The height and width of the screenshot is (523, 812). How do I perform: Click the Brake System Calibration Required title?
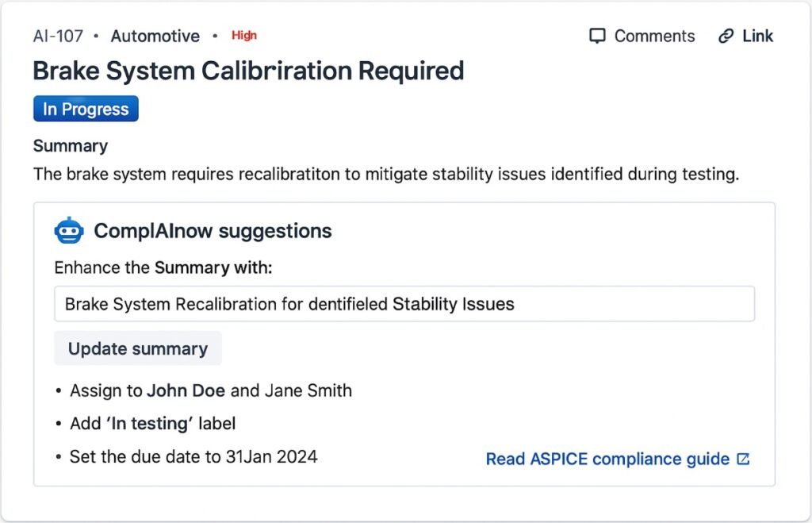coord(247,71)
